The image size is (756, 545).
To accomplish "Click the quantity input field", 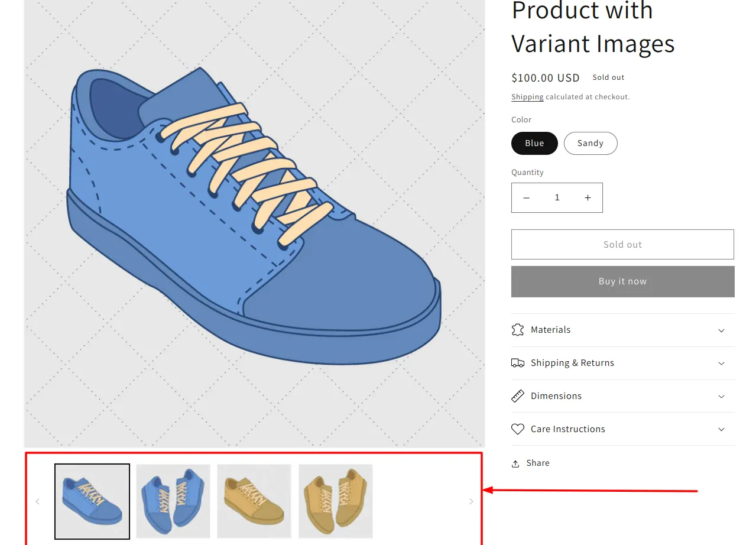I will pyautogui.click(x=557, y=197).
